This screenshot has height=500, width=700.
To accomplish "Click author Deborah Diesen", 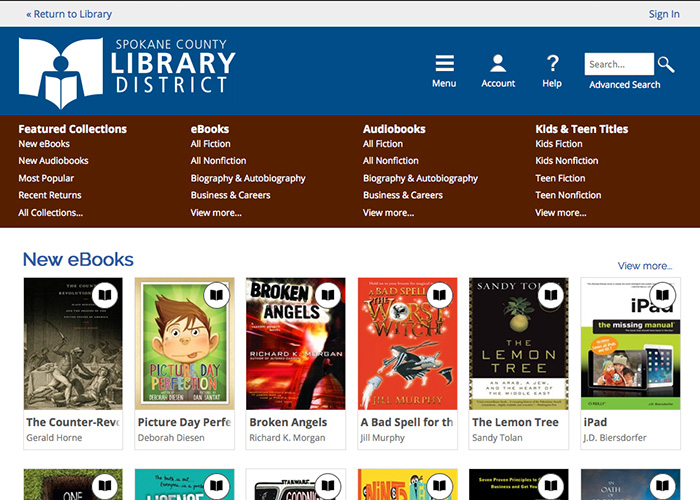I will pyautogui.click(x=171, y=438).
